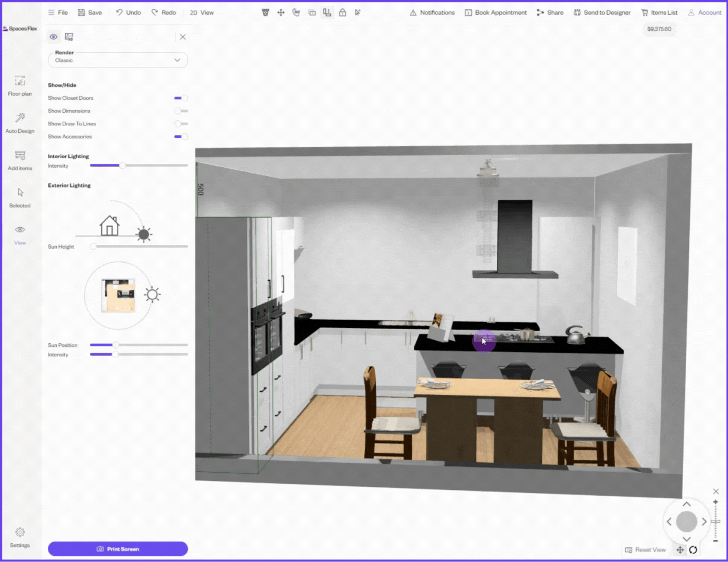Click the Print Screen button

118,549
